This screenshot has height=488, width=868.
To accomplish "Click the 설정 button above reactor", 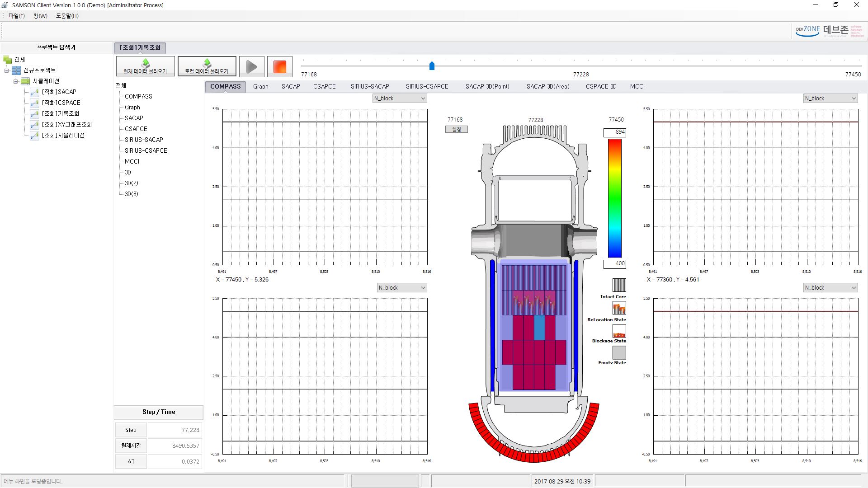I will click(x=456, y=129).
